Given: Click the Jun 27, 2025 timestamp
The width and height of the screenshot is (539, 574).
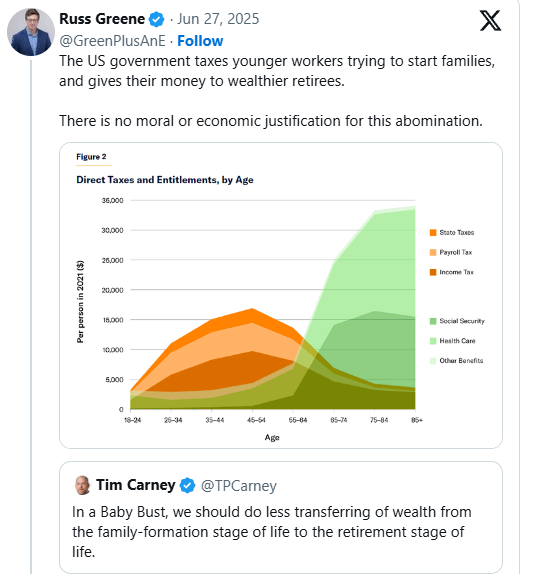Looking at the screenshot, I should 218,19.
